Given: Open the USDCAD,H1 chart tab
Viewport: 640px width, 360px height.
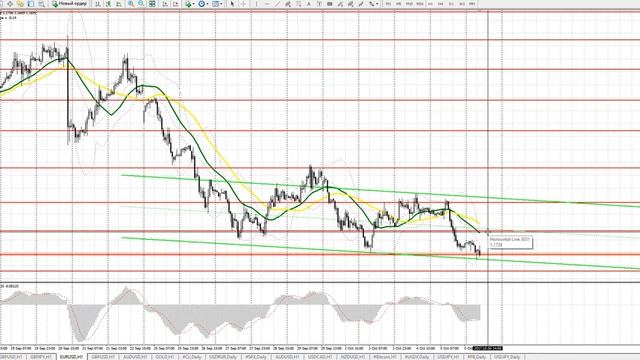Looking at the screenshot, I should (320, 357).
